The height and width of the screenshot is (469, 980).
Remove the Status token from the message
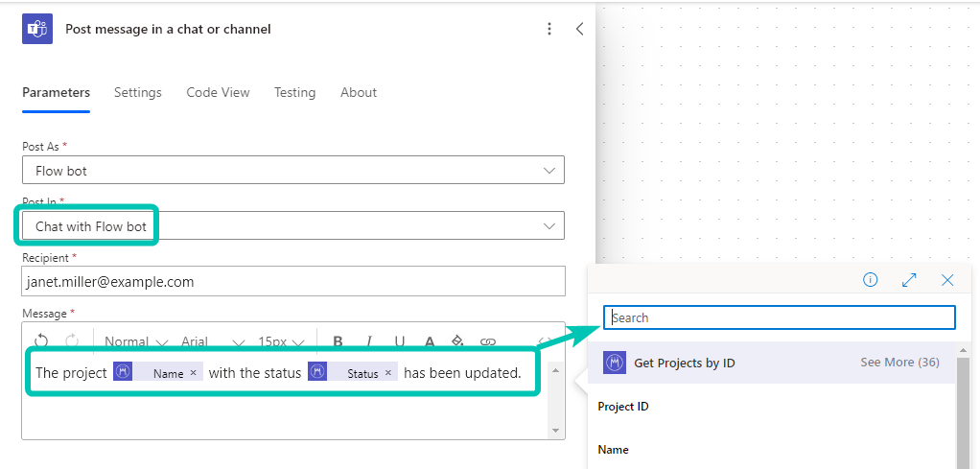point(388,373)
